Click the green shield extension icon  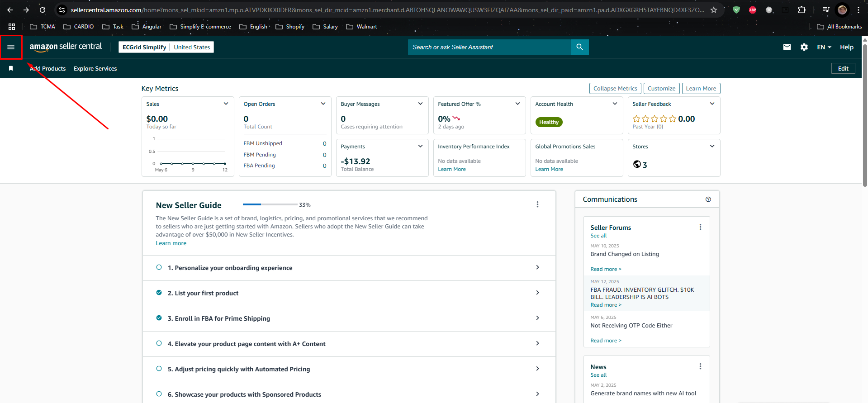(736, 10)
